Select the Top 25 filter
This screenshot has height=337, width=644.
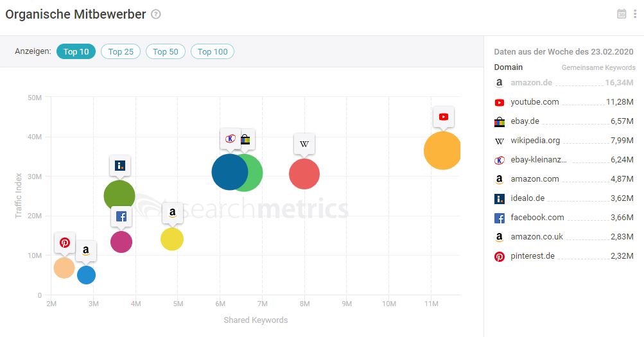[x=121, y=52]
